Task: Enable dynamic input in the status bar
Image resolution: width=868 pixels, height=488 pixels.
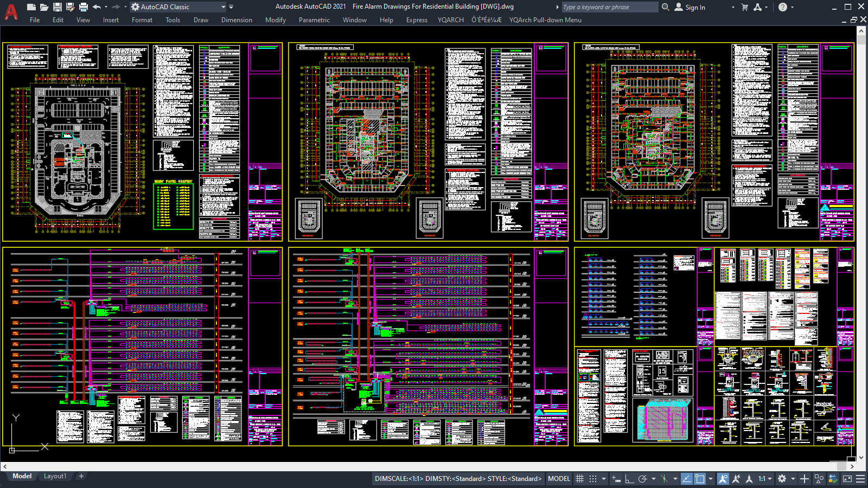Action: click(x=616, y=479)
